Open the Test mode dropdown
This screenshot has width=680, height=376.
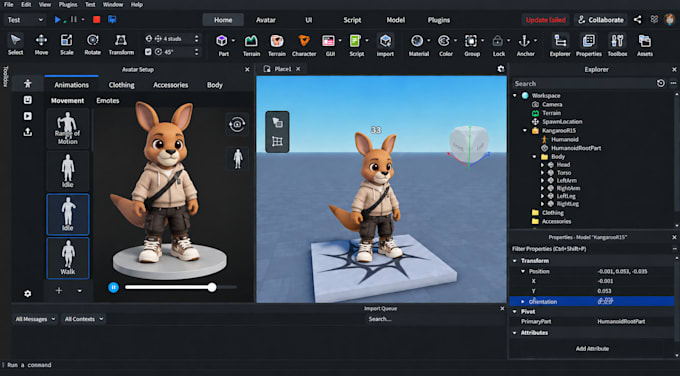tap(25, 20)
